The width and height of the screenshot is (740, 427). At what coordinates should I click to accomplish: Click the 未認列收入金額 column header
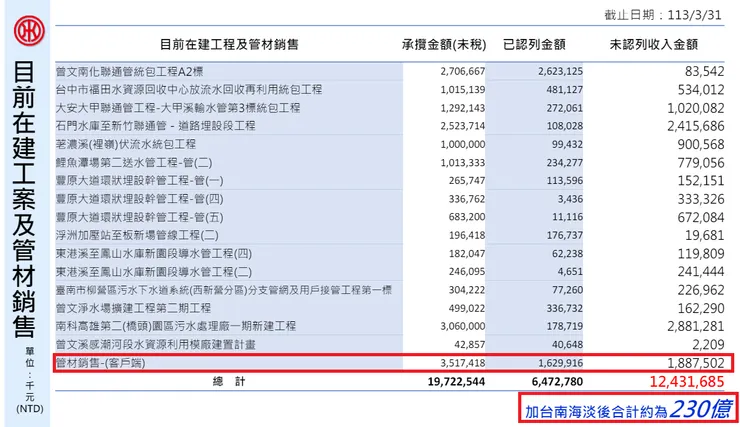click(654, 44)
